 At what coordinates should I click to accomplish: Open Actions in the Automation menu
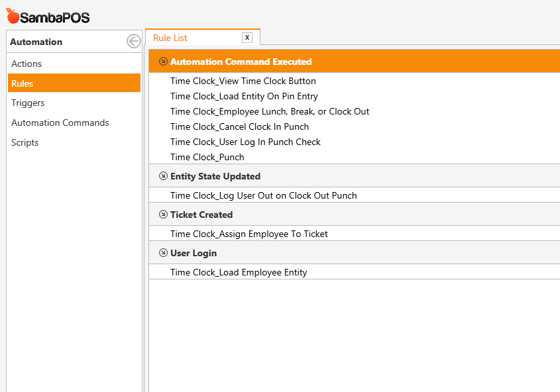tap(27, 64)
